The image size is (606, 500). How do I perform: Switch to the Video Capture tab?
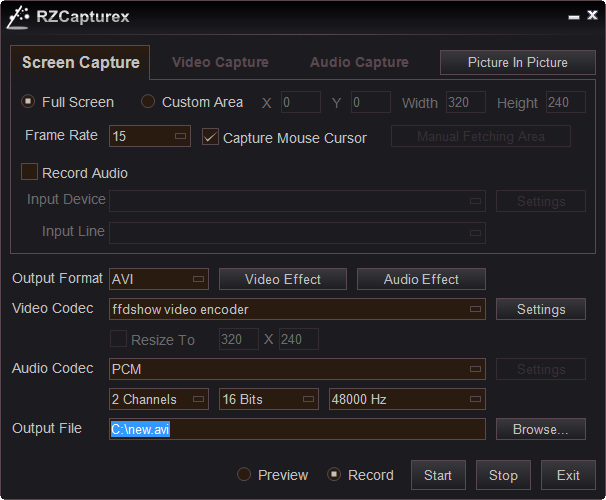[x=220, y=62]
